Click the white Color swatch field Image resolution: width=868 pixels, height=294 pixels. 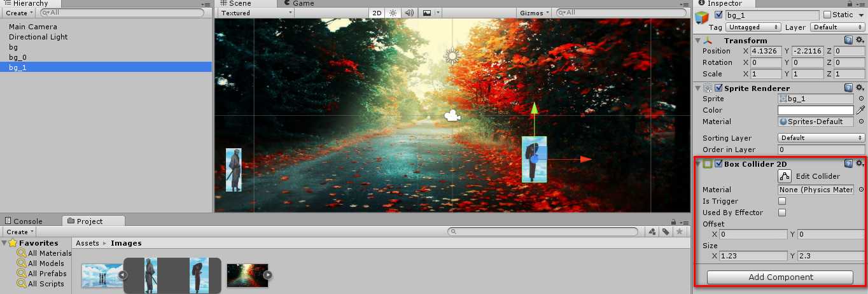pyautogui.click(x=816, y=110)
